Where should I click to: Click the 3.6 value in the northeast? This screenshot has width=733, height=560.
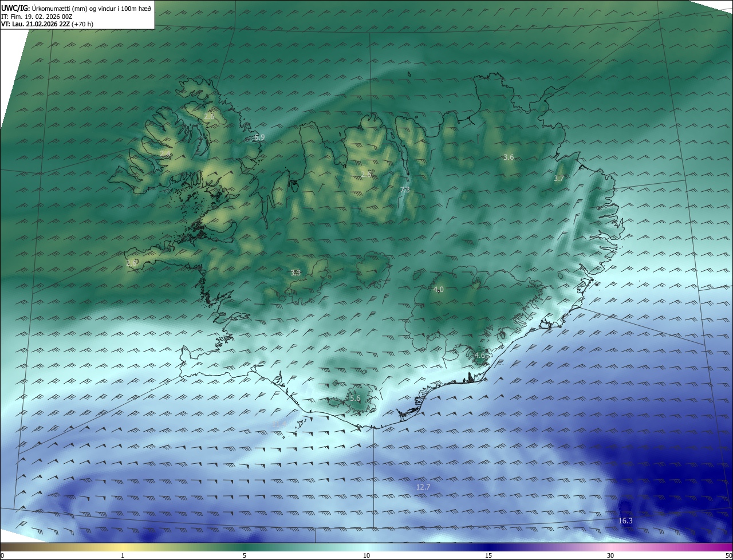pos(508,157)
